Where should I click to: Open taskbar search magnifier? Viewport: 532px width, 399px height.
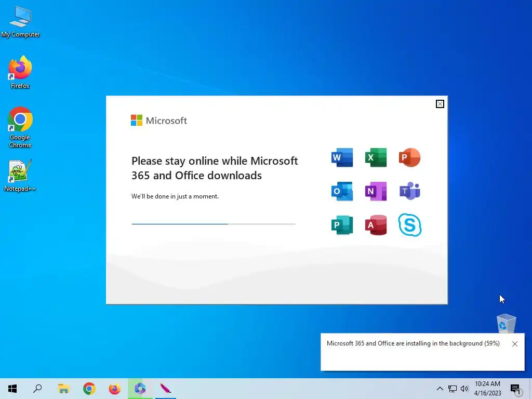click(37, 389)
